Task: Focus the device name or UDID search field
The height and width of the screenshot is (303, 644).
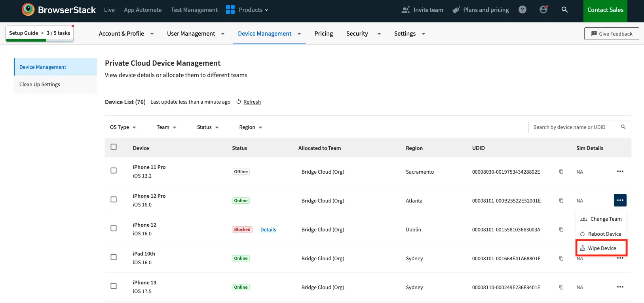Action: pyautogui.click(x=573, y=127)
